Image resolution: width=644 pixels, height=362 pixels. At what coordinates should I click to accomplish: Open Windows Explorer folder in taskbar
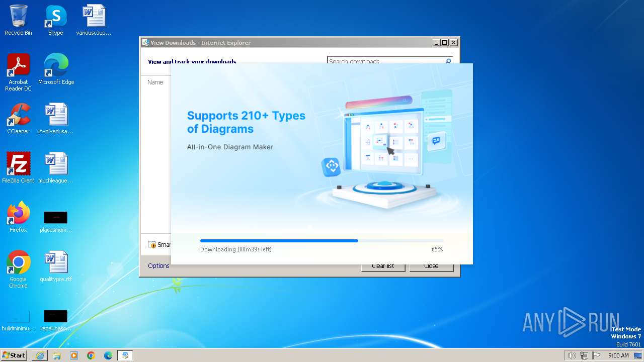(57, 355)
